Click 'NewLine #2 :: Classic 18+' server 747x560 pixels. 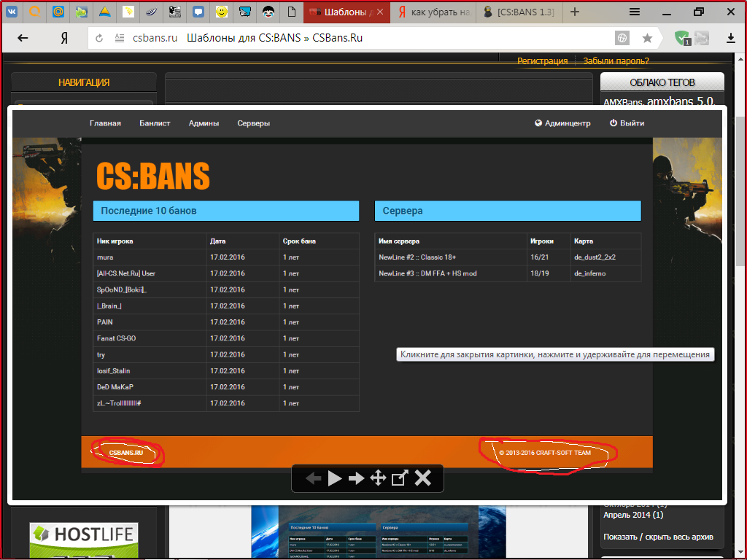click(x=417, y=257)
